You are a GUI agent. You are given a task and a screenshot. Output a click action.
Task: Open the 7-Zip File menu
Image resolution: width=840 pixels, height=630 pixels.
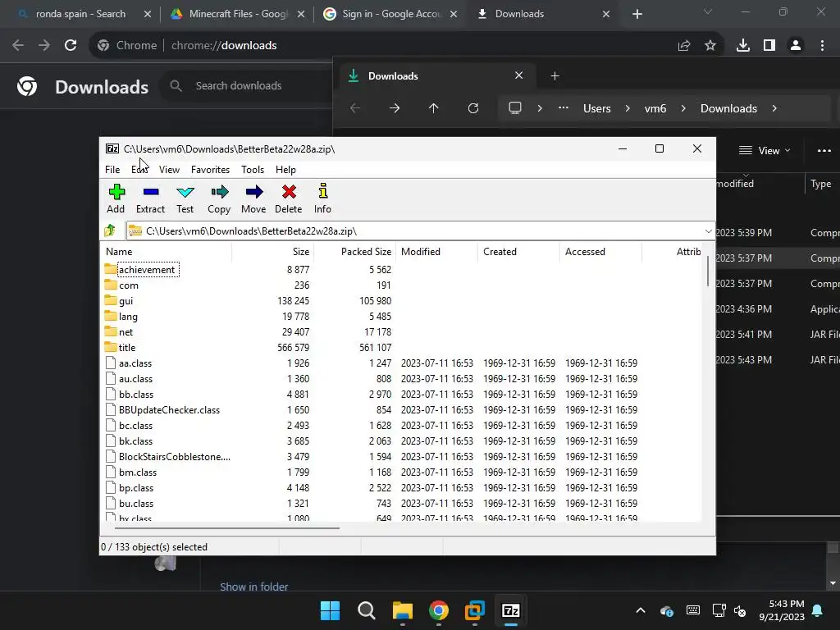point(112,169)
